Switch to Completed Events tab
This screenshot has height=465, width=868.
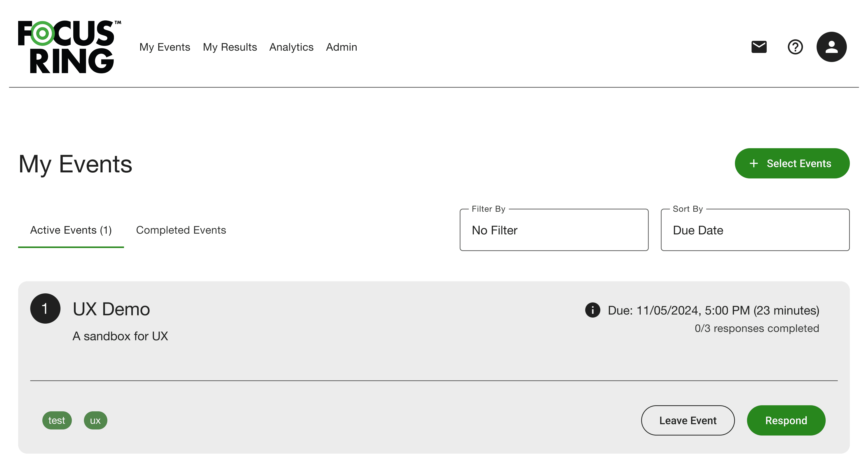[181, 230]
